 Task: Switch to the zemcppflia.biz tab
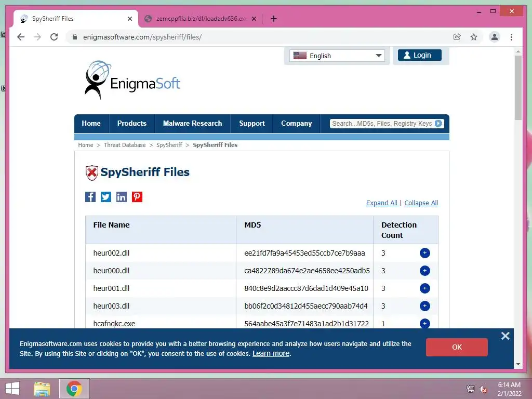click(x=200, y=19)
